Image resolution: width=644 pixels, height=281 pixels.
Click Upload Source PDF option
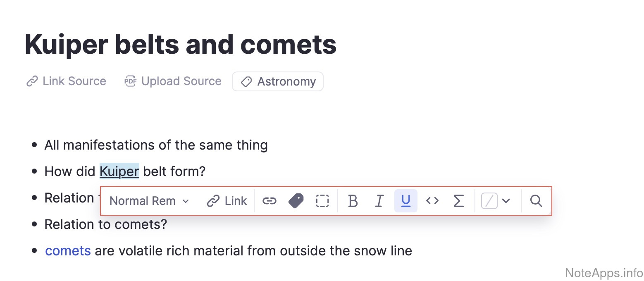(x=173, y=81)
